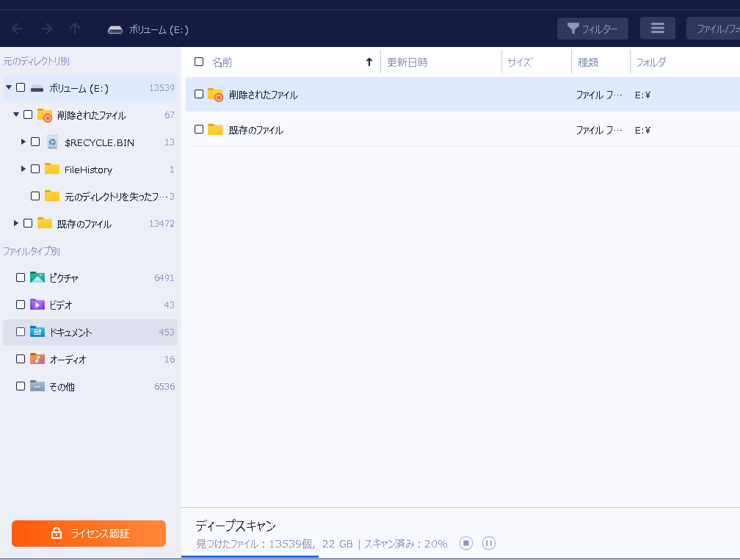Expand the $RECYCLE.BIN tree node
The width and height of the screenshot is (740, 560).
tap(23, 142)
